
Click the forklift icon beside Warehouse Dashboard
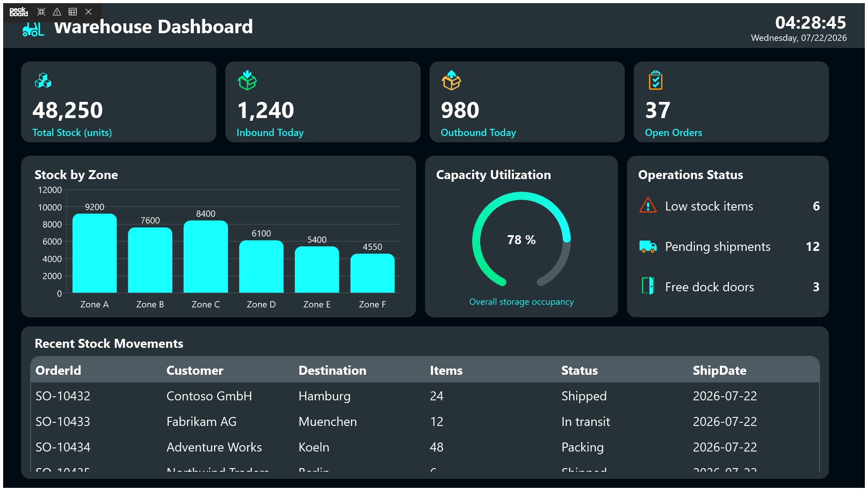tap(33, 29)
